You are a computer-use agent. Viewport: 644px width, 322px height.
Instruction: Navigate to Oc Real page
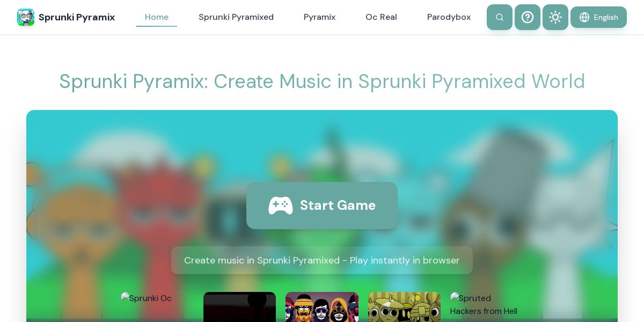tap(381, 17)
